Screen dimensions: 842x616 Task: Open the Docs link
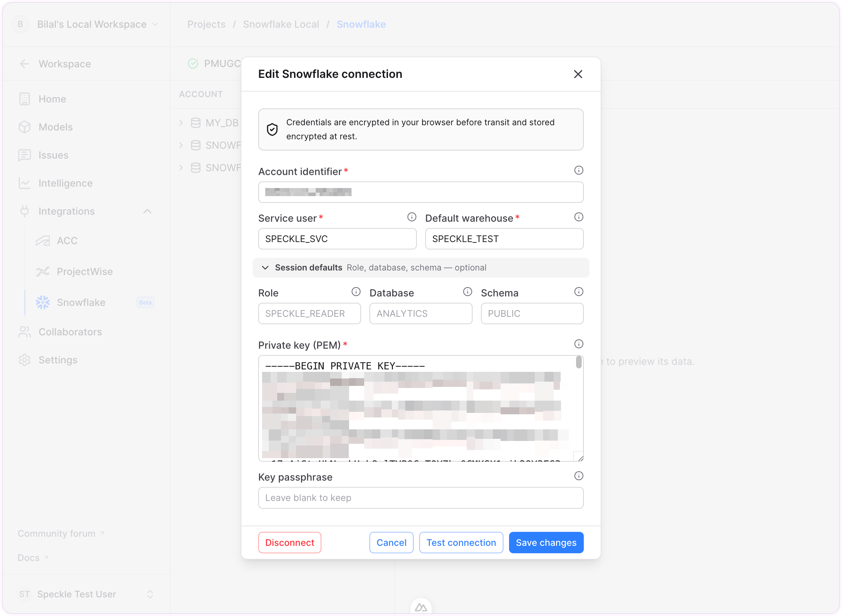coord(33,558)
